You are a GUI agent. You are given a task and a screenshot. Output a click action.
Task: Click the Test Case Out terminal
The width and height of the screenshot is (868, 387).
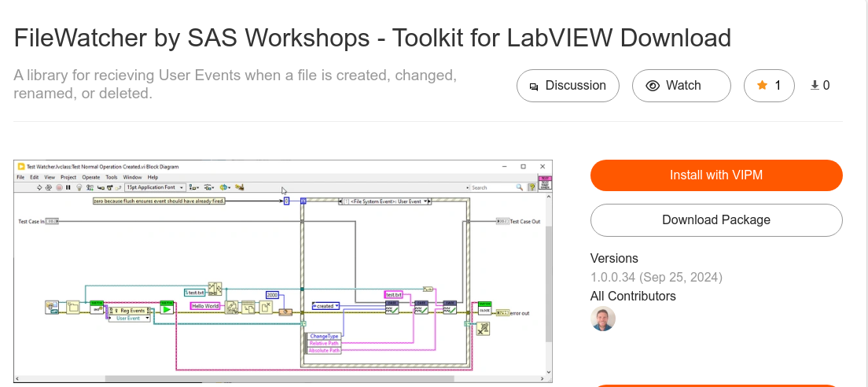coord(502,222)
